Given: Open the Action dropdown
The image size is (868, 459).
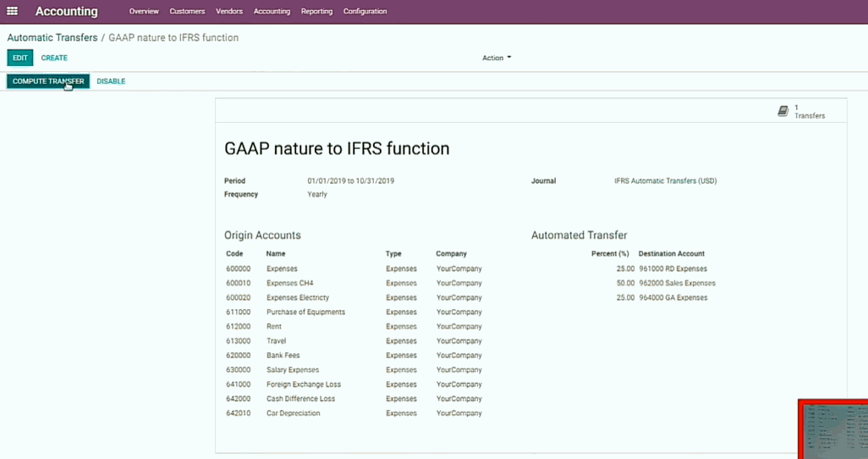Looking at the screenshot, I should tap(497, 58).
